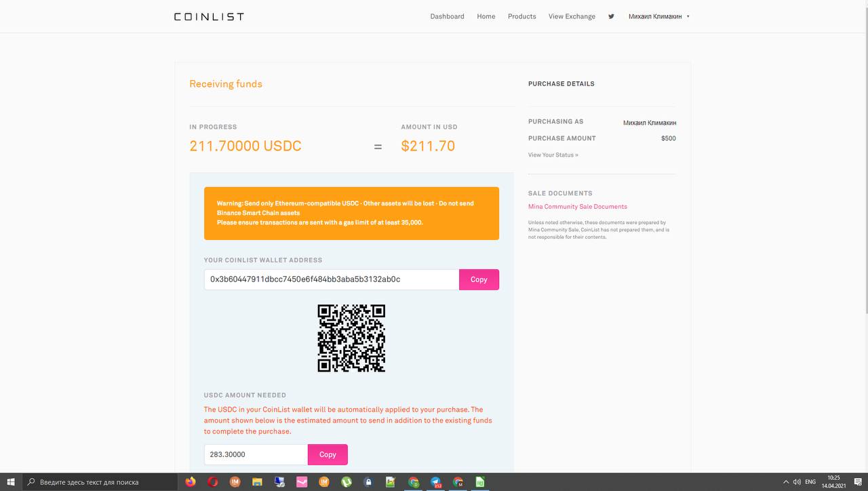Click the IN PROGRESS label
The image size is (868, 491).
(213, 127)
